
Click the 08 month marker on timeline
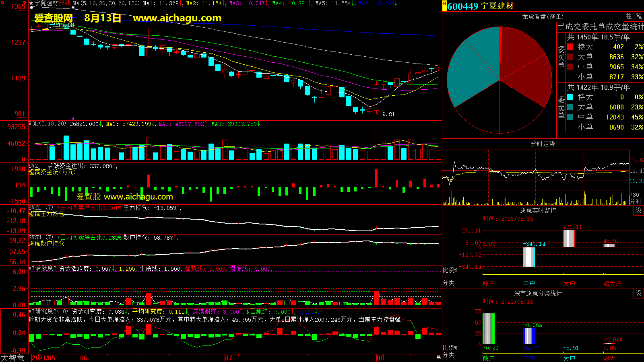click(380, 358)
